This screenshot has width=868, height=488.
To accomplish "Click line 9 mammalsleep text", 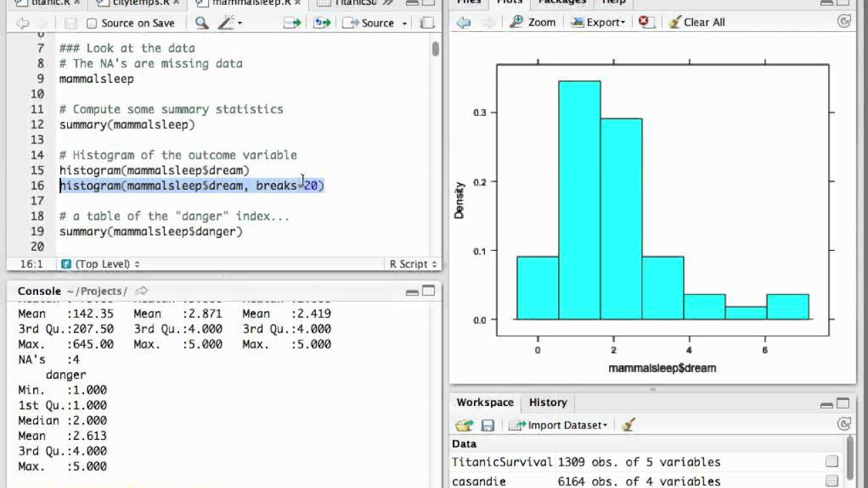I will click(96, 79).
